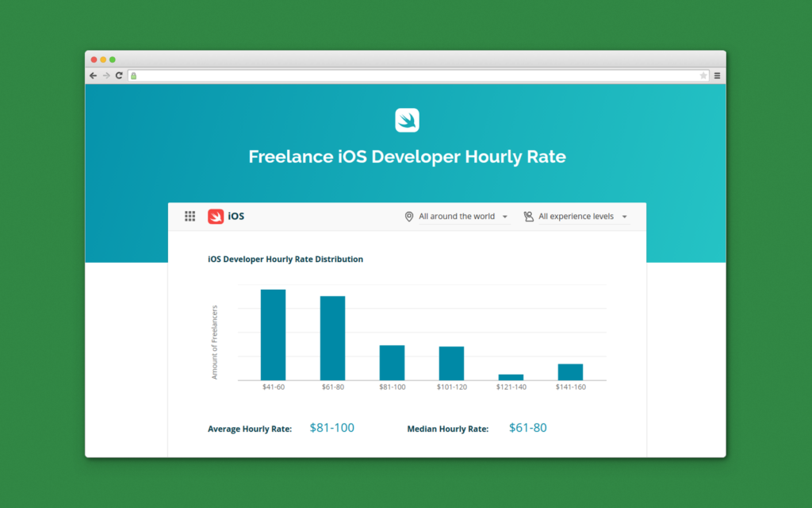
Task: Click the browser back arrow
Action: tap(94, 75)
